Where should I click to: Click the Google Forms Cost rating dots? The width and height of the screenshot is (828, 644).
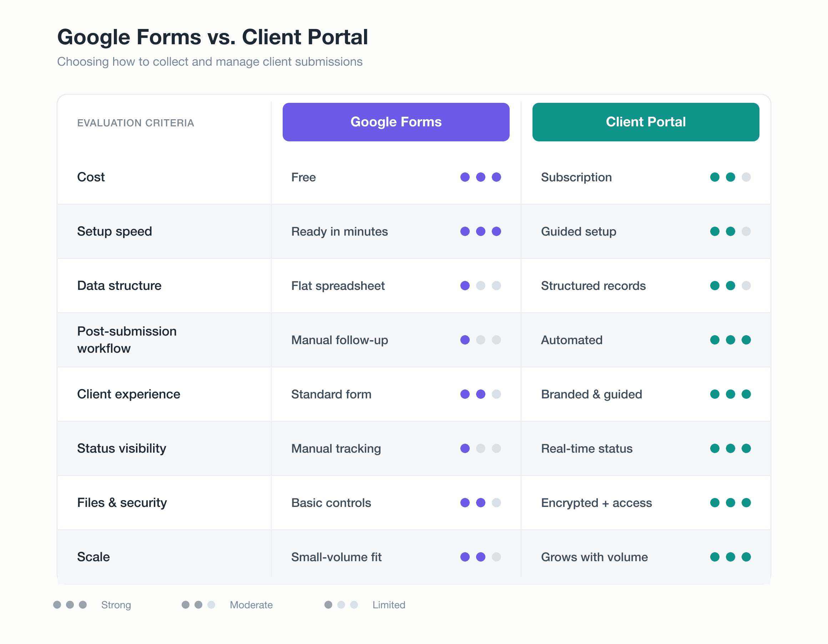(480, 177)
